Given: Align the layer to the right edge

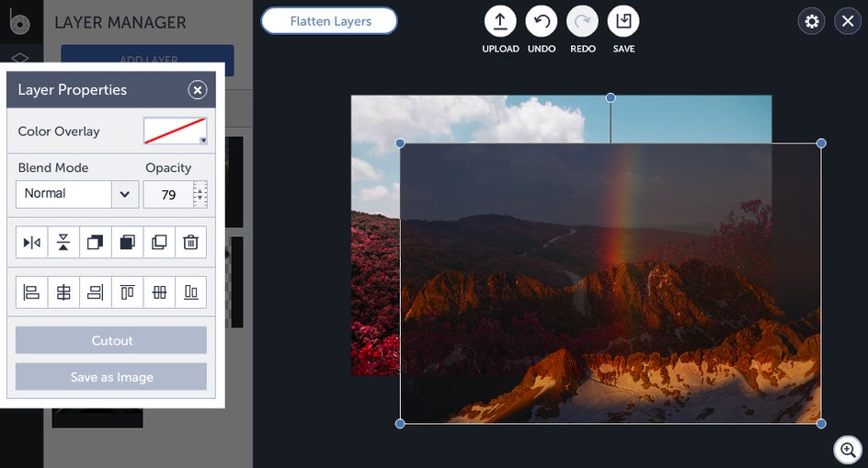Looking at the screenshot, I should 96,291.
